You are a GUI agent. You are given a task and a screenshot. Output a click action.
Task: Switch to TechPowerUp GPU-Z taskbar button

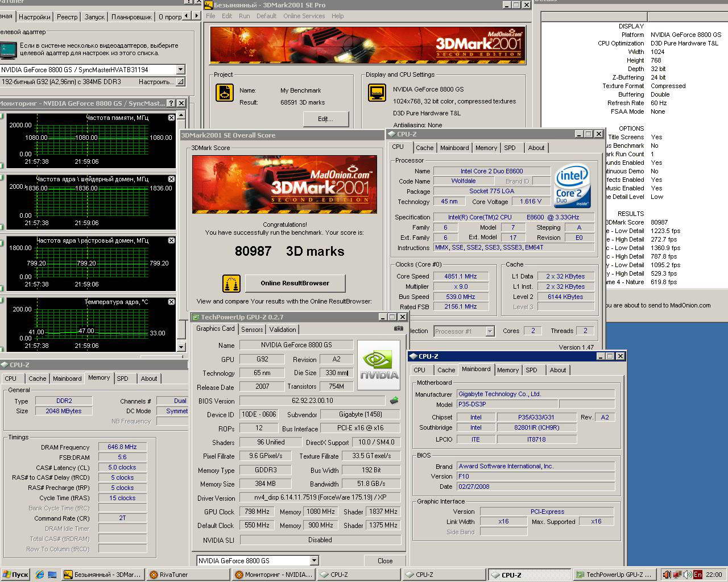coord(616,575)
